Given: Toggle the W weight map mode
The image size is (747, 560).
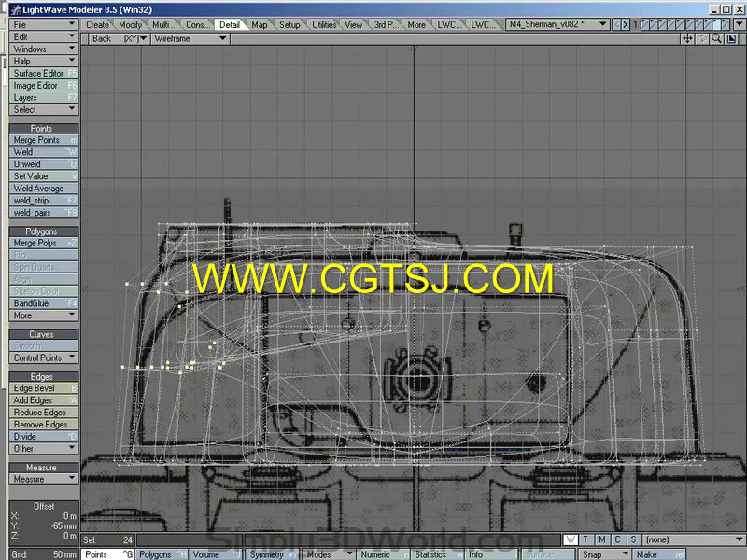Looking at the screenshot, I should pos(571,540).
